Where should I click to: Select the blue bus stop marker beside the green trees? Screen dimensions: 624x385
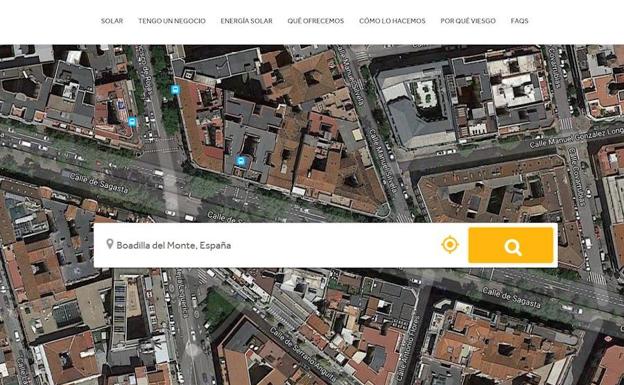174,90
